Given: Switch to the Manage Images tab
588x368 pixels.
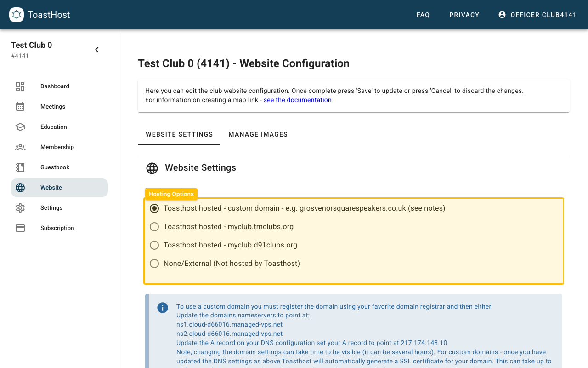Looking at the screenshot, I should (x=258, y=135).
